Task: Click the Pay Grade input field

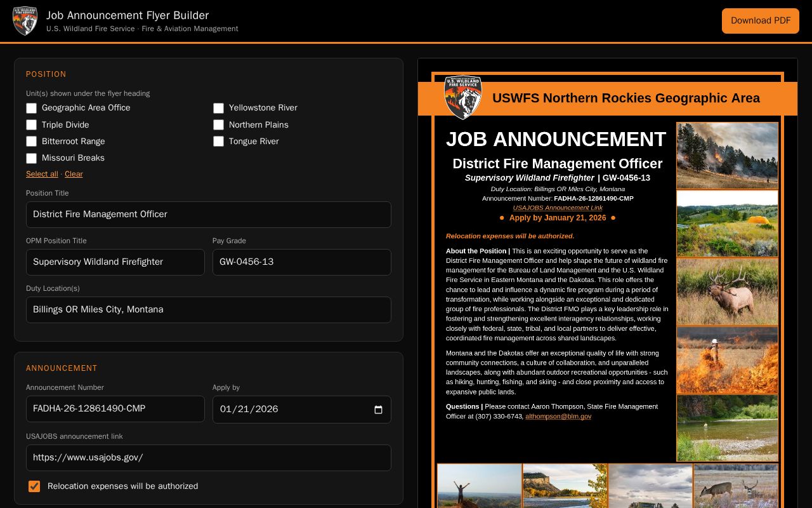Action: 302,262
